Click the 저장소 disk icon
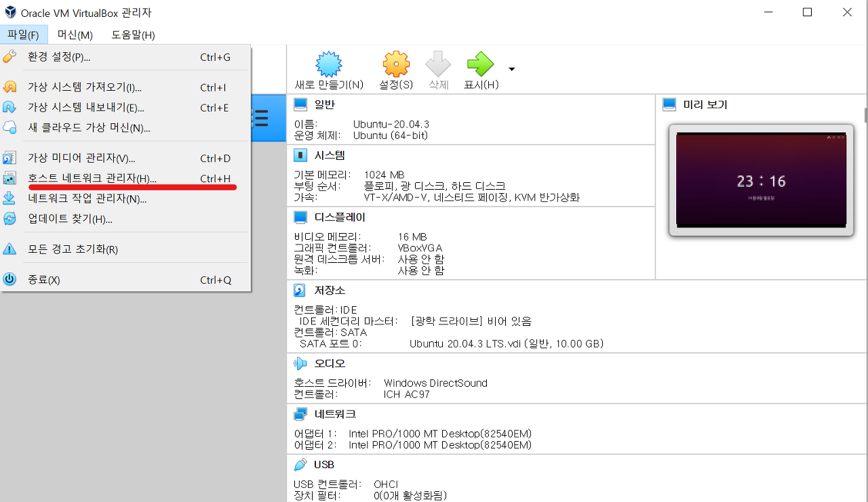The height and width of the screenshot is (502, 868). (300, 290)
